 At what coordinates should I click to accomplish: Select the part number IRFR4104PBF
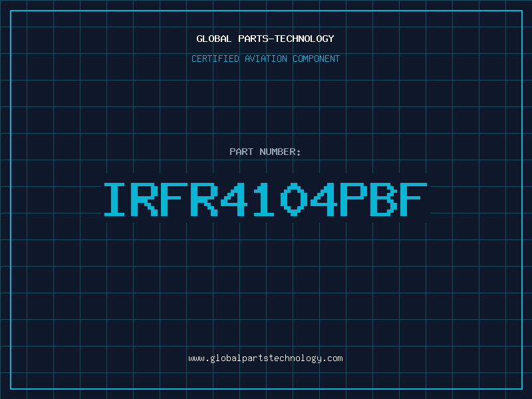coord(265,199)
